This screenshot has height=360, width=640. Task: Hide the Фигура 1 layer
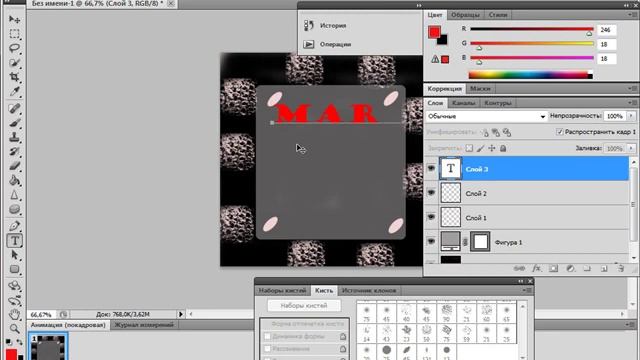431,242
